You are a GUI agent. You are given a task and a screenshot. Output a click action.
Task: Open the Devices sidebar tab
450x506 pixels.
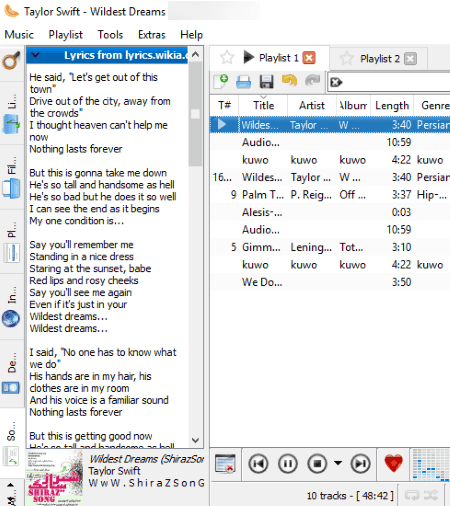click(x=12, y=374)
